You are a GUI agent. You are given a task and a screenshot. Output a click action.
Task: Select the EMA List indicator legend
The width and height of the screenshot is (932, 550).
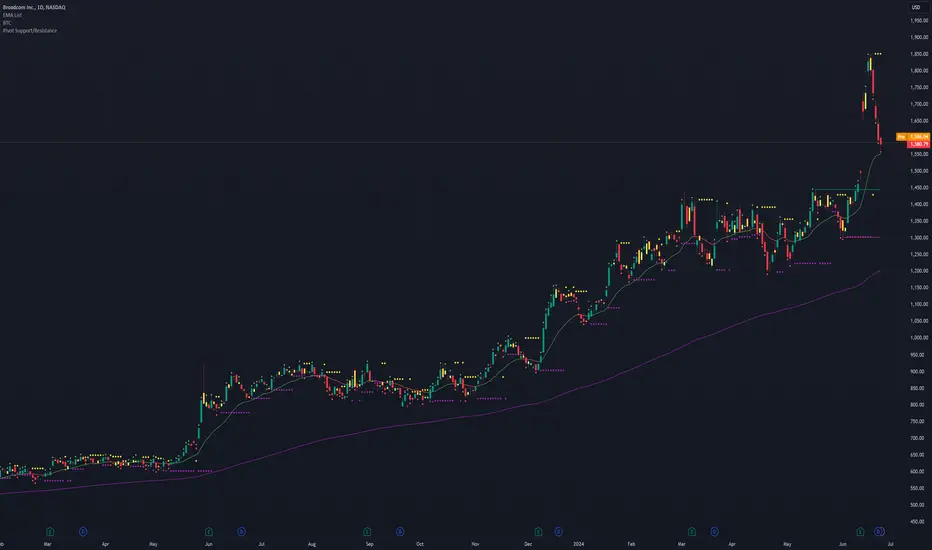pyautogui.click(x=12, y=15)
